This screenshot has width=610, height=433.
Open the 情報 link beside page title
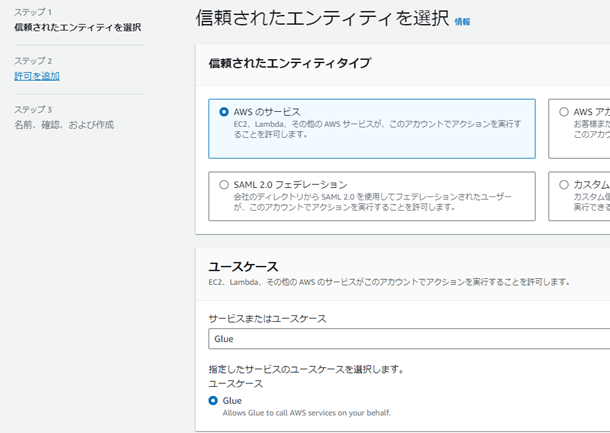coord(462,22)
